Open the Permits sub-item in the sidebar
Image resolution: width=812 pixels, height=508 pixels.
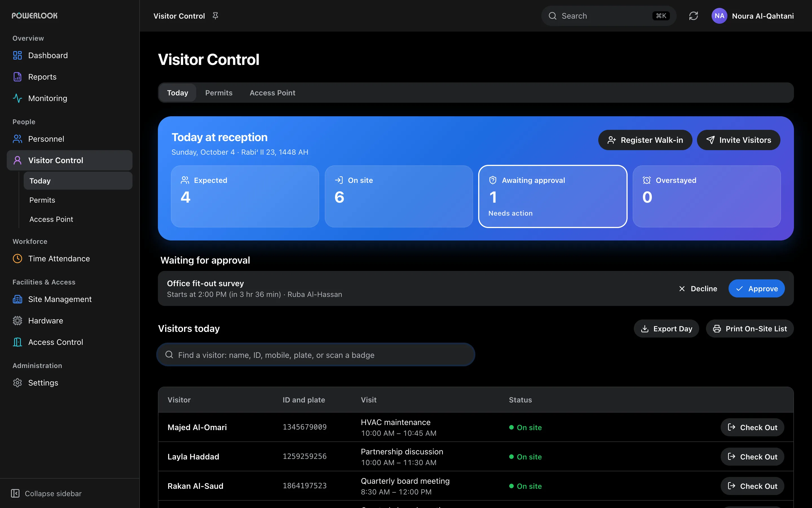coord(78,200)
